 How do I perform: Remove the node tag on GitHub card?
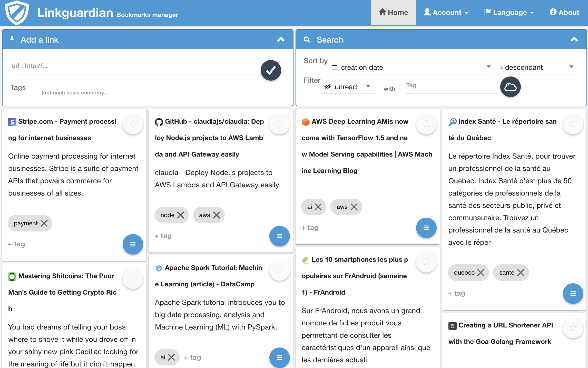click(x=181, y=215)
